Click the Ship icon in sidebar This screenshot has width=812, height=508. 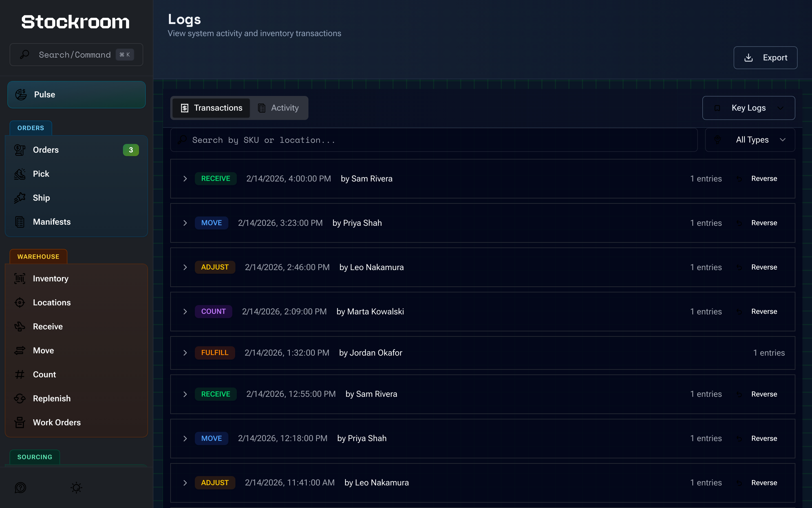pyautogui.click(x=20, y=198)
